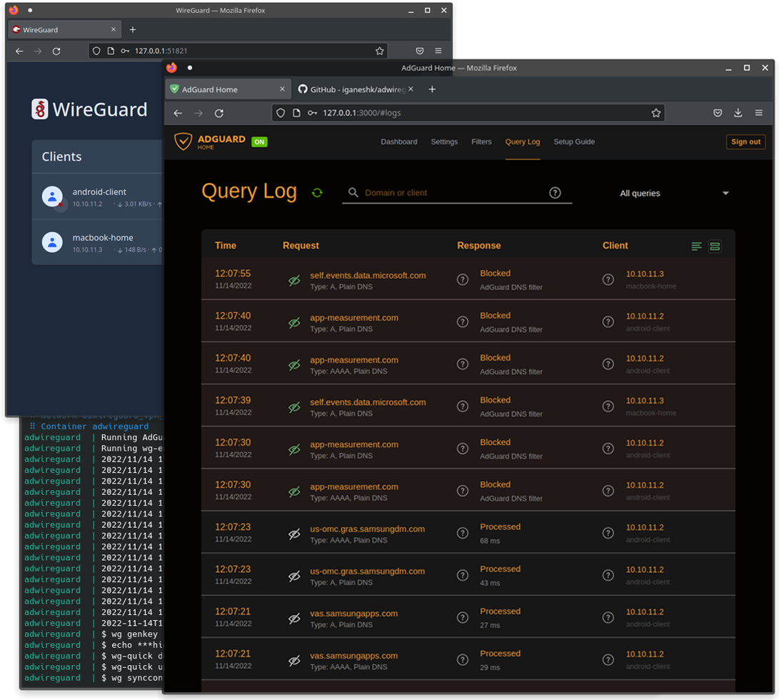Click the AdGuard Home logo
Image resolution: width=784 pixels, height=700 pixels.
click(x=209, y=141)
